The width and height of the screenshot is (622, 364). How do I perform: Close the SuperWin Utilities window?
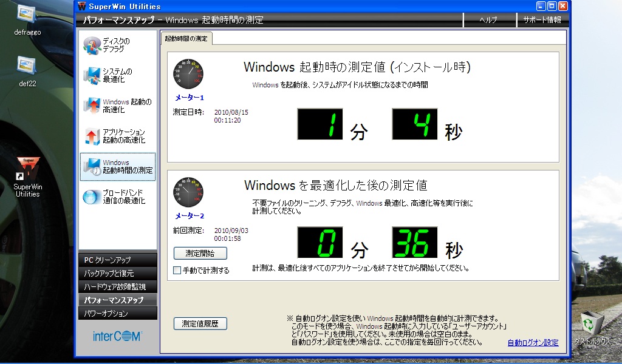click(x=563, y=6)
